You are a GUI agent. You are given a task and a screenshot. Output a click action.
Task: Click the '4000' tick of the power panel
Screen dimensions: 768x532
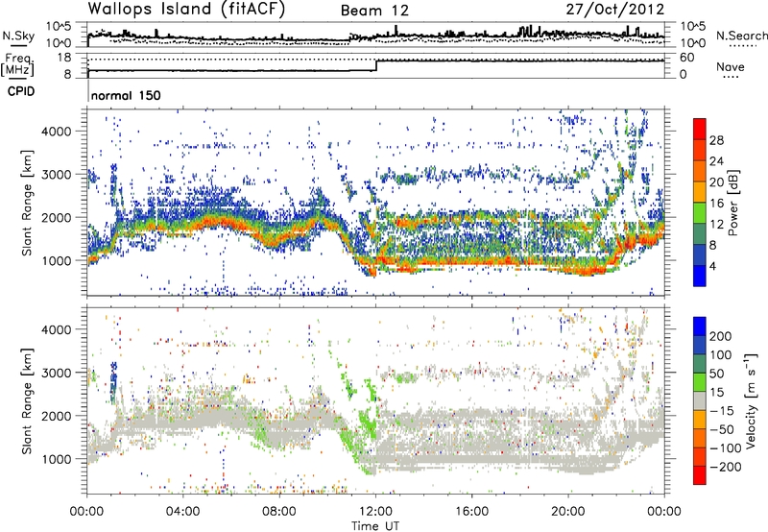coord(57,132)
